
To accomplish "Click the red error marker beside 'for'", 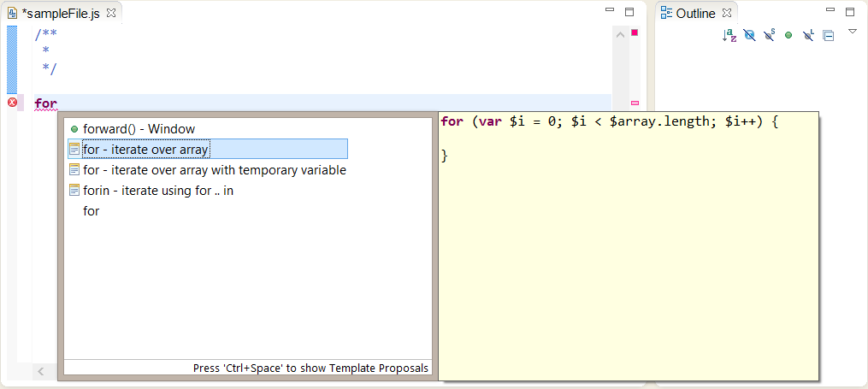I will (x=12, y=103).
